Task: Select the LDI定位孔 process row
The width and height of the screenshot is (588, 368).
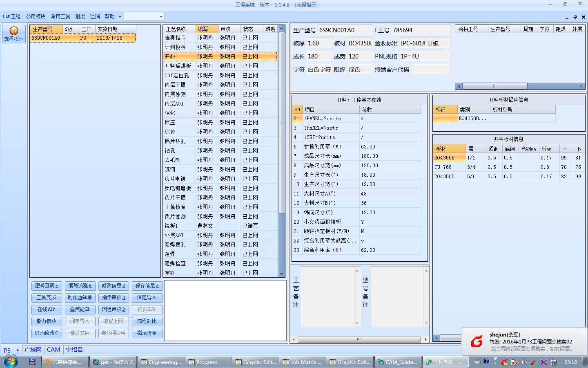Action: click(x=220, y=75)
